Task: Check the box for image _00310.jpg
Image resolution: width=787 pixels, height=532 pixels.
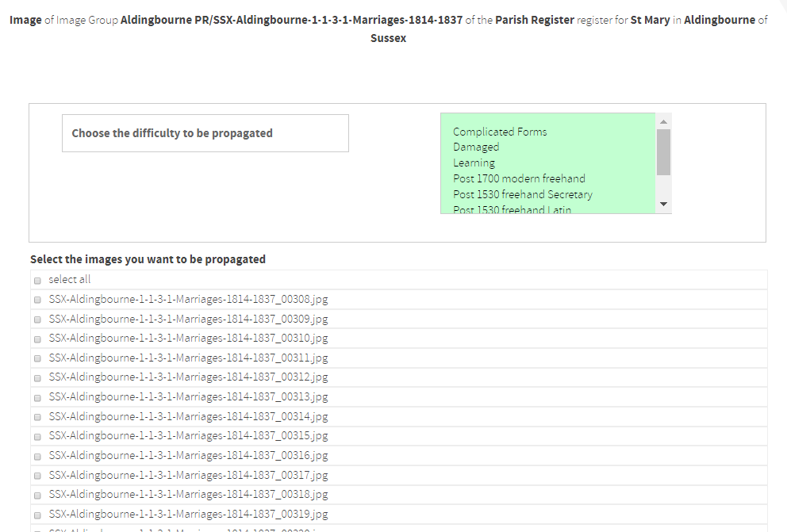Action: 37,339
